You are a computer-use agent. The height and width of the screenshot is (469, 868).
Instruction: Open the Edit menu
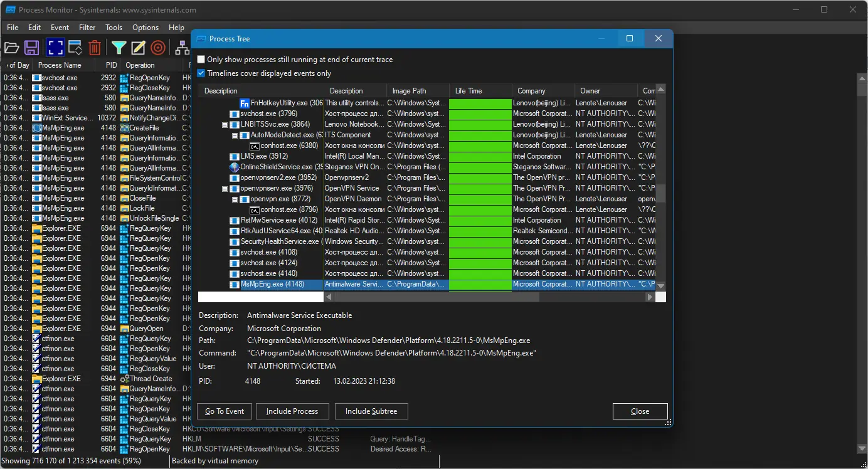tap(34, 28)
